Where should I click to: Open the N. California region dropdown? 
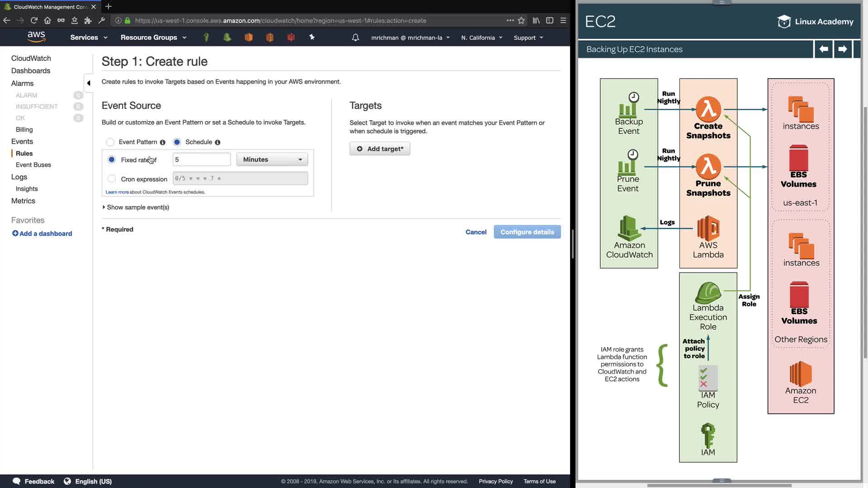[481, 38]
